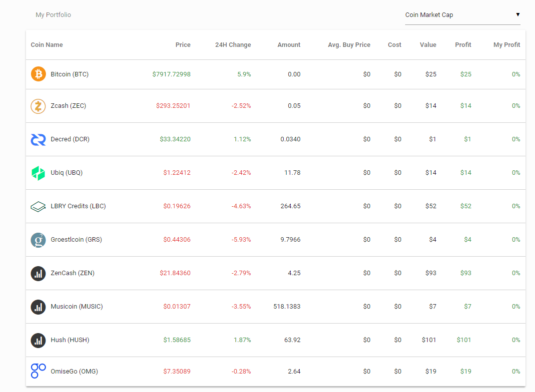Click ZenCash price $21.84360
This screenshot has width=535, height=392.
click(175, 273)
